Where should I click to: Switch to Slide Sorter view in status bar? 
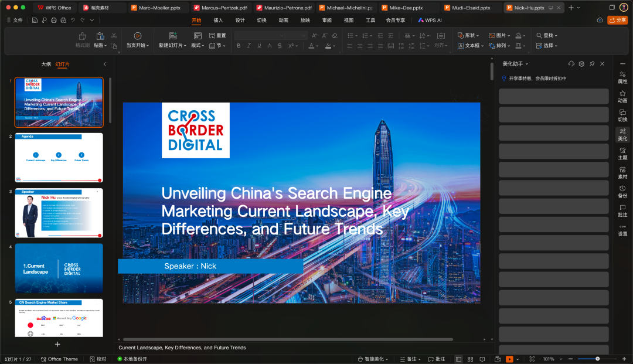coord(470,359)
